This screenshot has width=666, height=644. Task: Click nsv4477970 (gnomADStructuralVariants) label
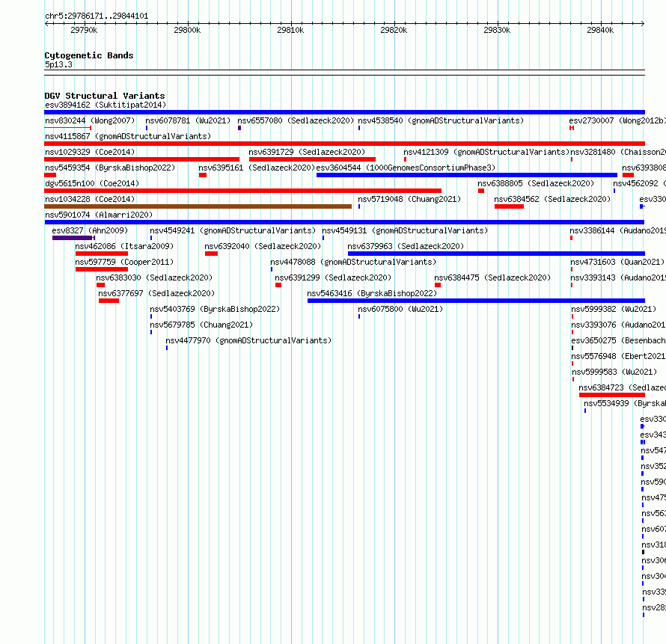248,340
